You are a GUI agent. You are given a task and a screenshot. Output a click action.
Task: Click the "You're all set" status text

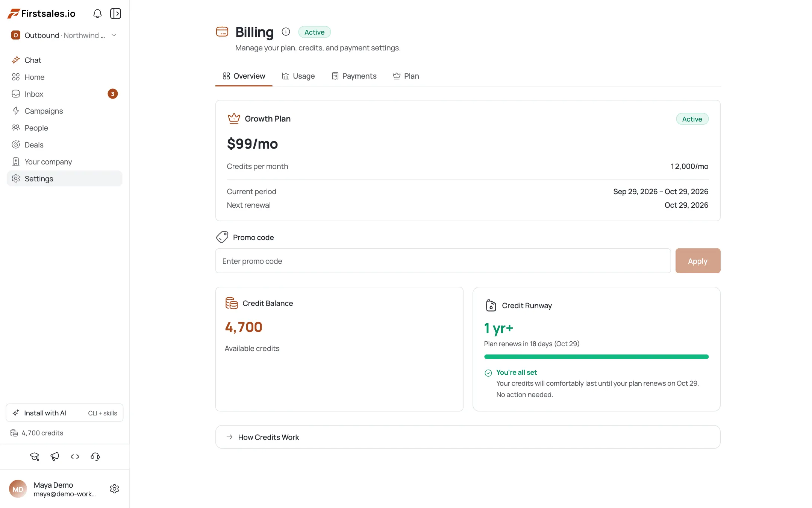[x=516, y=373]
